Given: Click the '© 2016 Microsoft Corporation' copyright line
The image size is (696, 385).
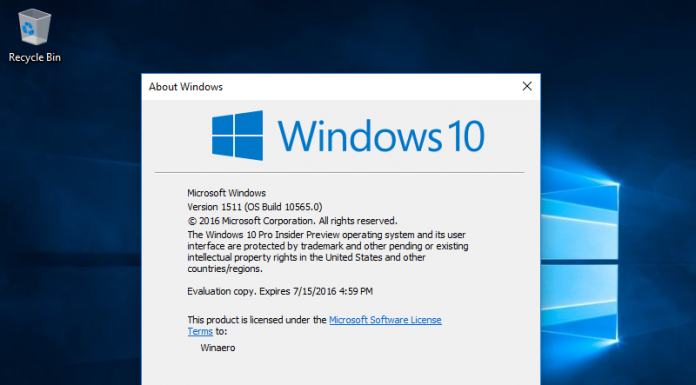Looking at the screenshot, I should coord(292,221).
